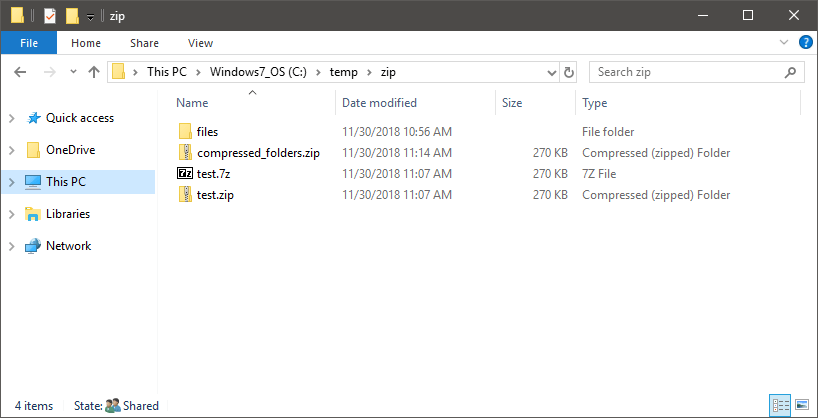Viewport: 818px width, 418px height.
Task: Select OneDrive in navigation pane
Action: click(70, 150)
